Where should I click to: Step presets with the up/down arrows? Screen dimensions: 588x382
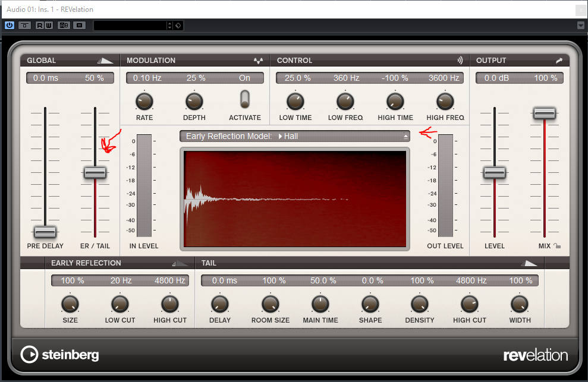pos(170,26)
